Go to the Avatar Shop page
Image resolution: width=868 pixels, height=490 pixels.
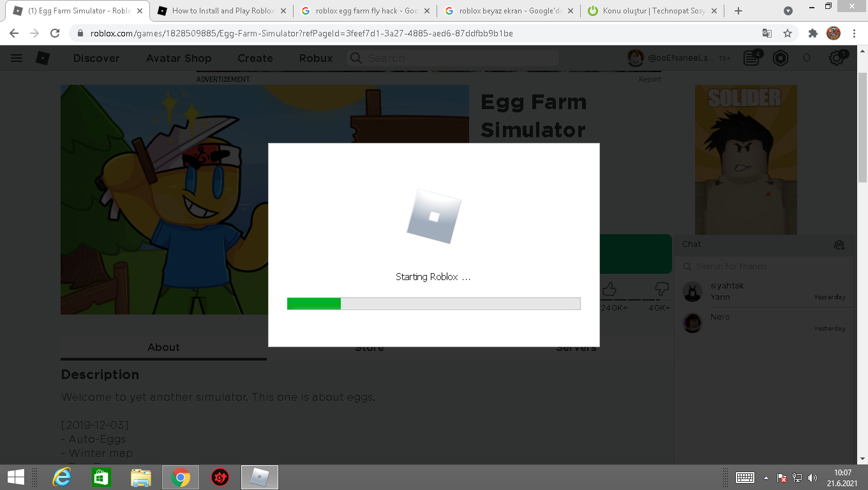click(x=179, y=58)
